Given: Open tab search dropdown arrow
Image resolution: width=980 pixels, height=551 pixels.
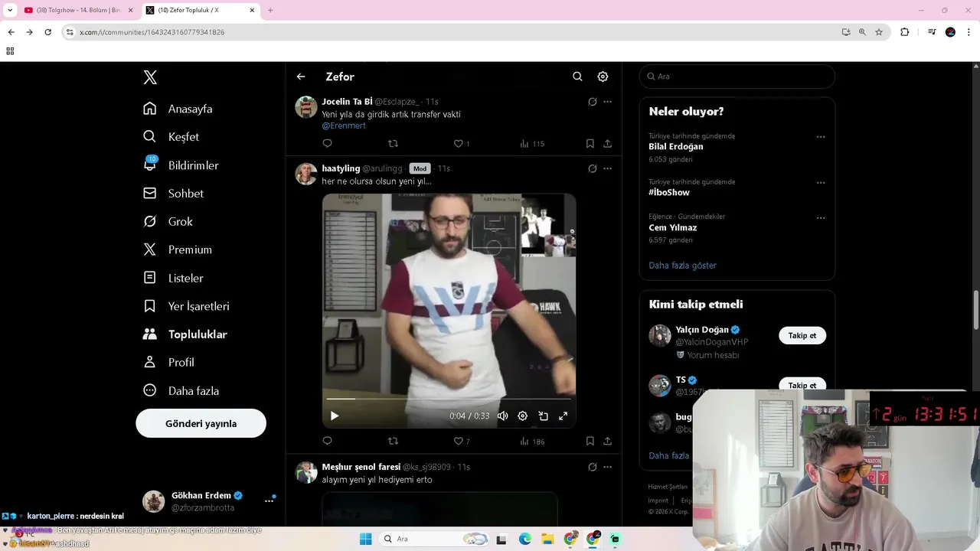Looking at the screenshot, I should click(10, 10).
